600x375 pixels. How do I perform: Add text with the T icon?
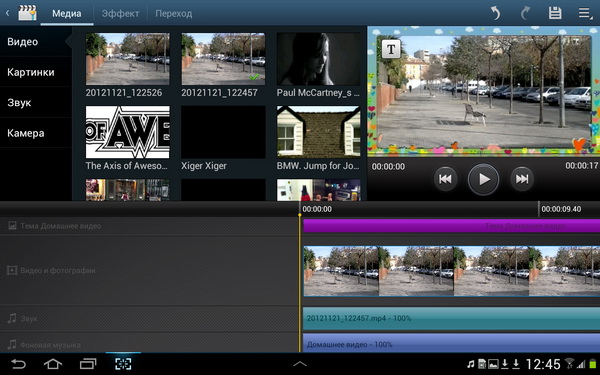click(x=391, y=49)
